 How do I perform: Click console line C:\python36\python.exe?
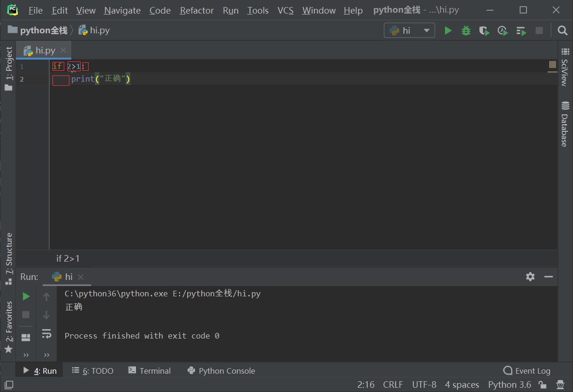[x=163, y=294]
